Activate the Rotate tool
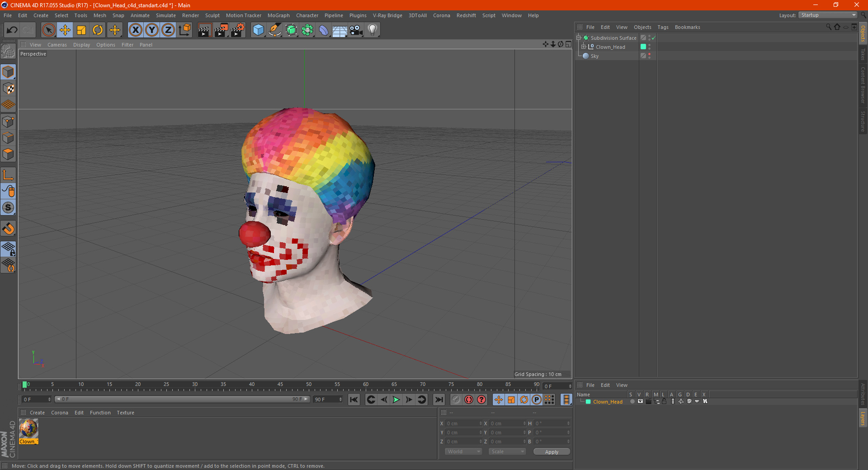The width and height of the screenshot is (868, 470). point(98,30)
